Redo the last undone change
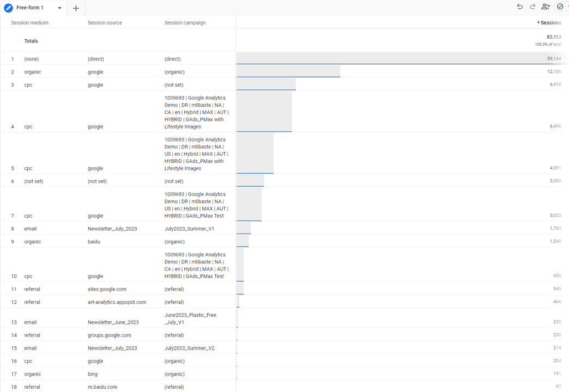 click(532, 7)
